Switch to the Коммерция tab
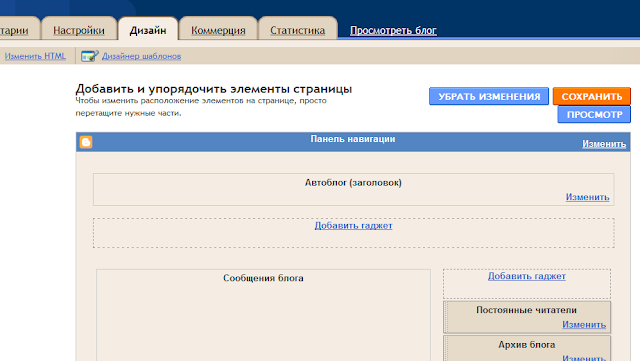This screenshot has width=640, height=361. point(218,30)
